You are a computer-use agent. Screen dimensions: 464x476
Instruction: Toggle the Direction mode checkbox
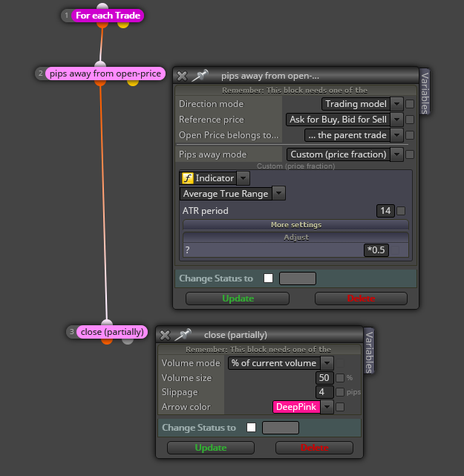(410, 104)
